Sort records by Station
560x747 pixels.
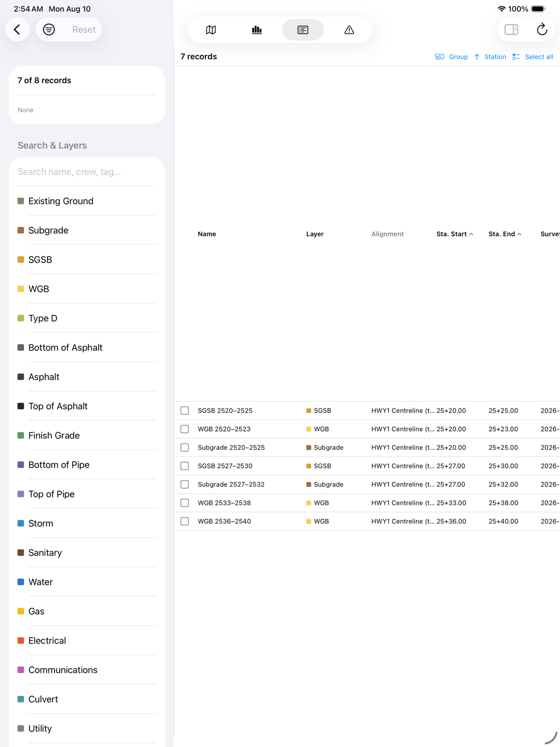pyautogui.click(x=490, y=57)
